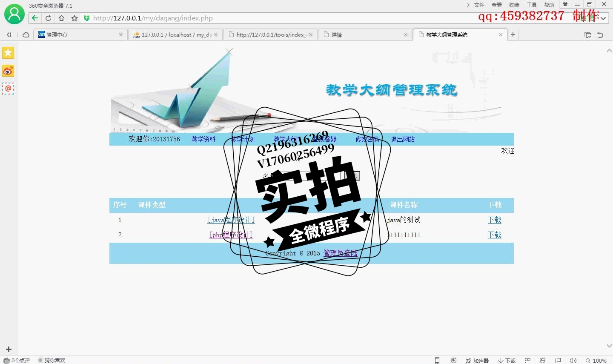Screen dimensions: 613x364
Task: Close the 管理中心 tab
Action: click(121, 35)
